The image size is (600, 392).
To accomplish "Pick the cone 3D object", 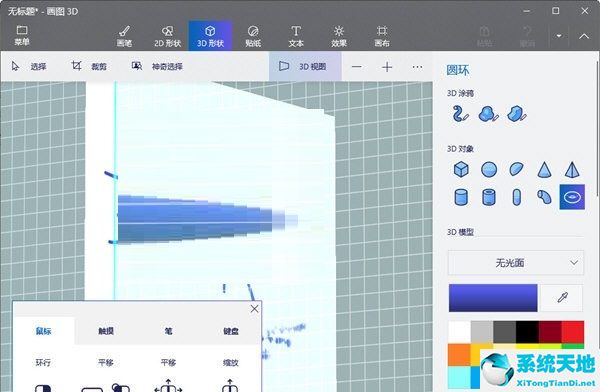I will 544,170.
